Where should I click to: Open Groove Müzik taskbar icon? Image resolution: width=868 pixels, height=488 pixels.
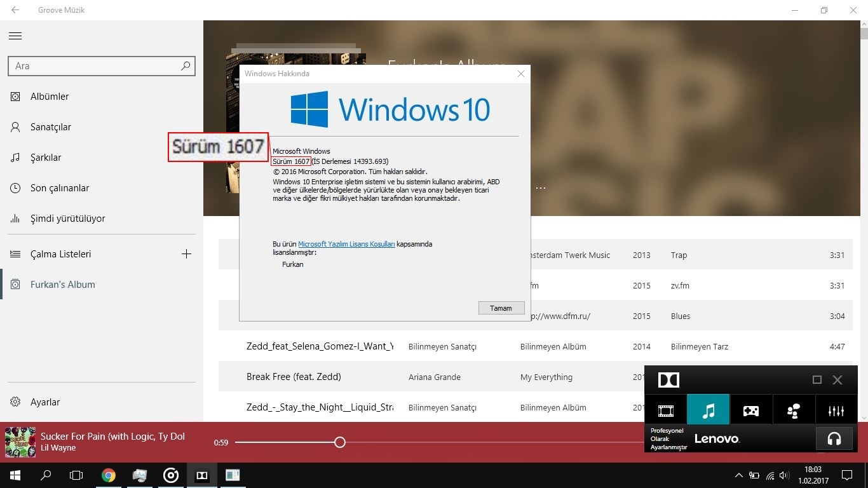pos(171,475)
